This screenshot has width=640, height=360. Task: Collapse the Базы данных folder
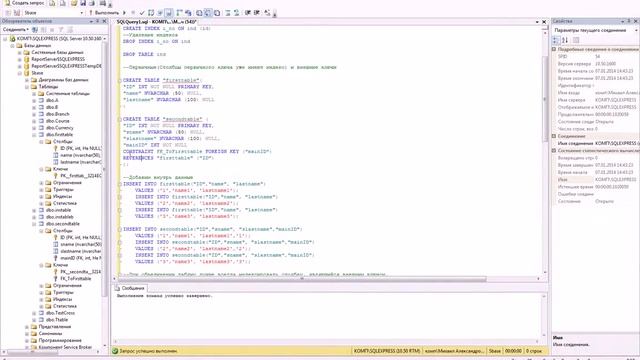tap(12, 45)
